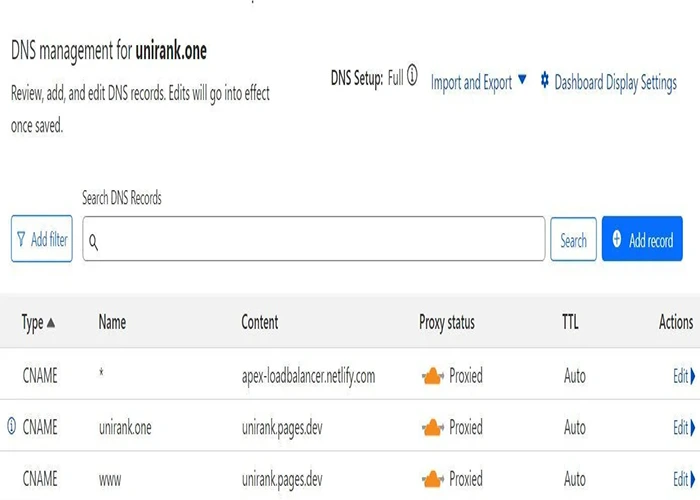This screenshot has height=500, width=700.
Task: Click orange cloud icon in www row
Action: (433, 479)
